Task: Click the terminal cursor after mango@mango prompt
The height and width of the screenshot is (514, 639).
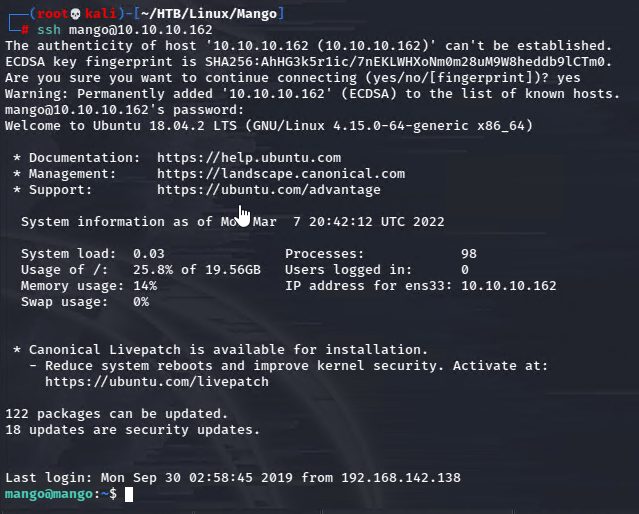Action: (x=129, y=494)
